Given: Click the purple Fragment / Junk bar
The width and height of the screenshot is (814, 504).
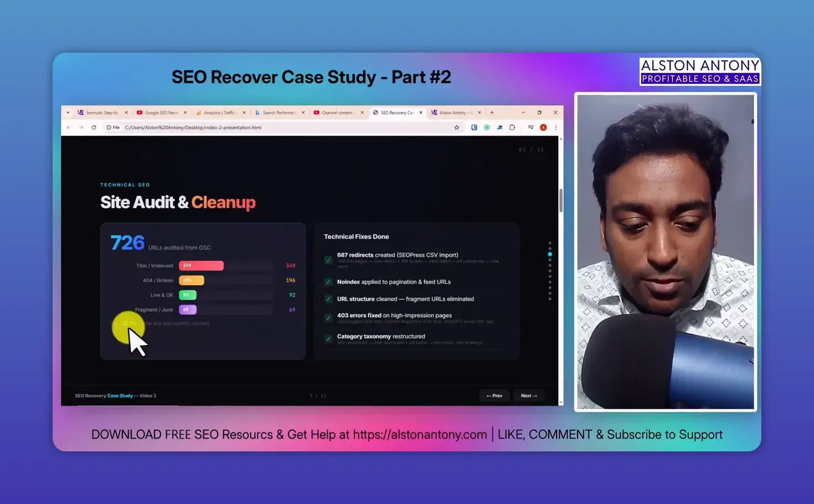Looking at the screenshot, I should point(188,310).
